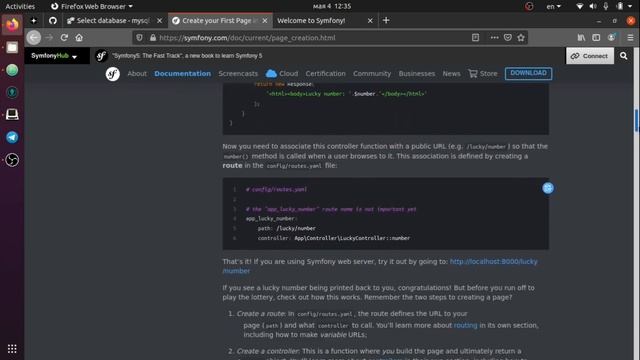Screen dimensions: 640x360
Task: Open the Activities overview
Action: pos(20,6)
